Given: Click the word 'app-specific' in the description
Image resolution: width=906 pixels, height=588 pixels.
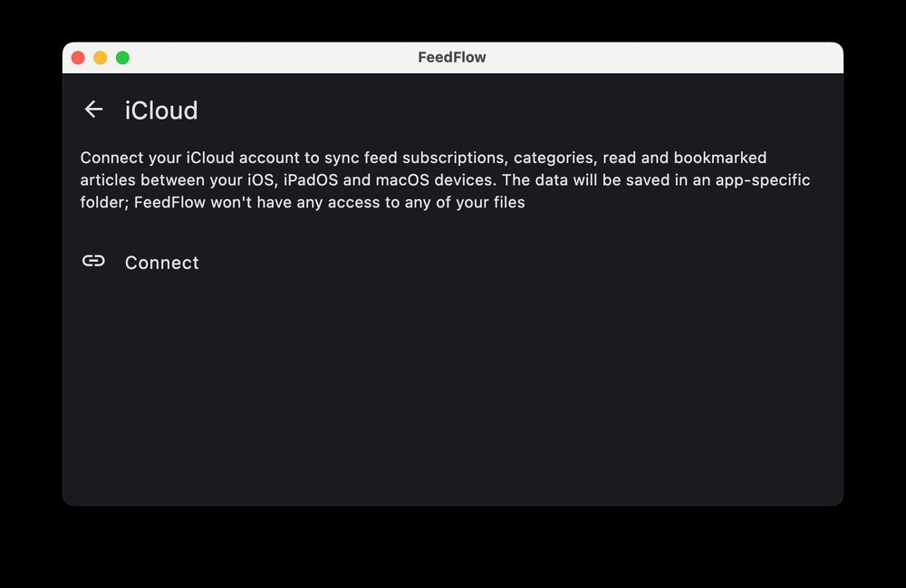Looking at the screenshot, I should pos(763,181).
